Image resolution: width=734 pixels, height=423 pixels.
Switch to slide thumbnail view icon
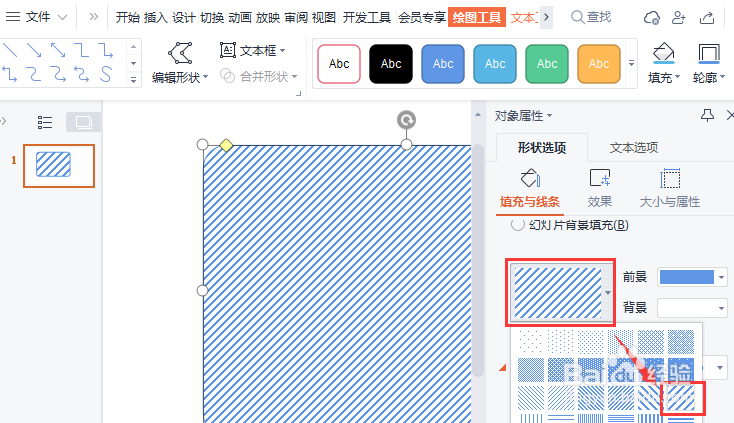[x=83, y=122]
